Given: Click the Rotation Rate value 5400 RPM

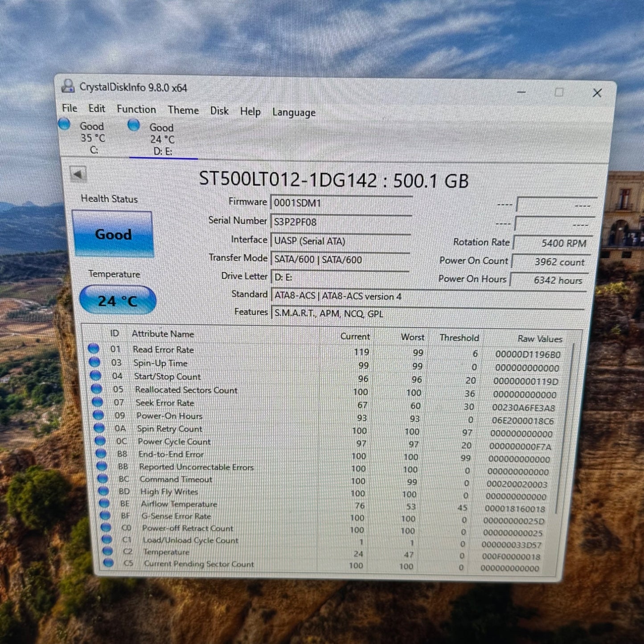Looking at the screenshot, I should (x=553, y=243).
